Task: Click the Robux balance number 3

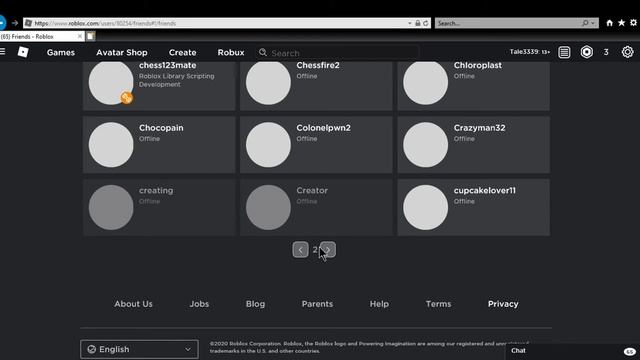Action: click(606, 52)
